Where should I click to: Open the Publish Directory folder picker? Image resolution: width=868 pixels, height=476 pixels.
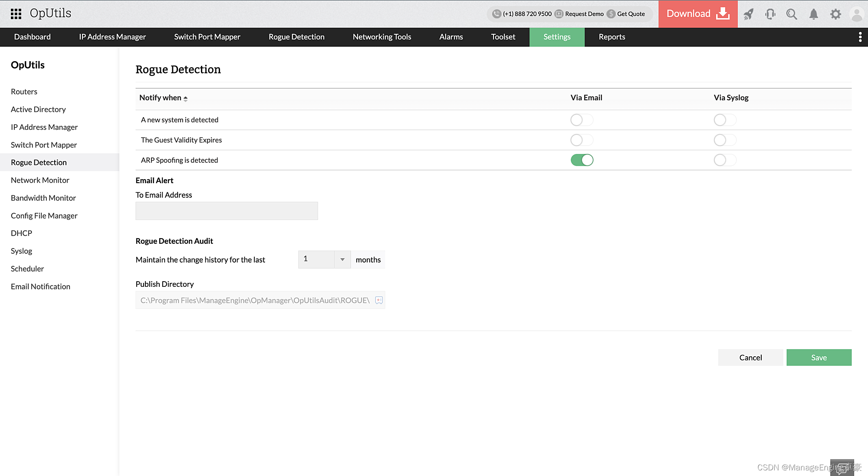(x=379, y=299)
